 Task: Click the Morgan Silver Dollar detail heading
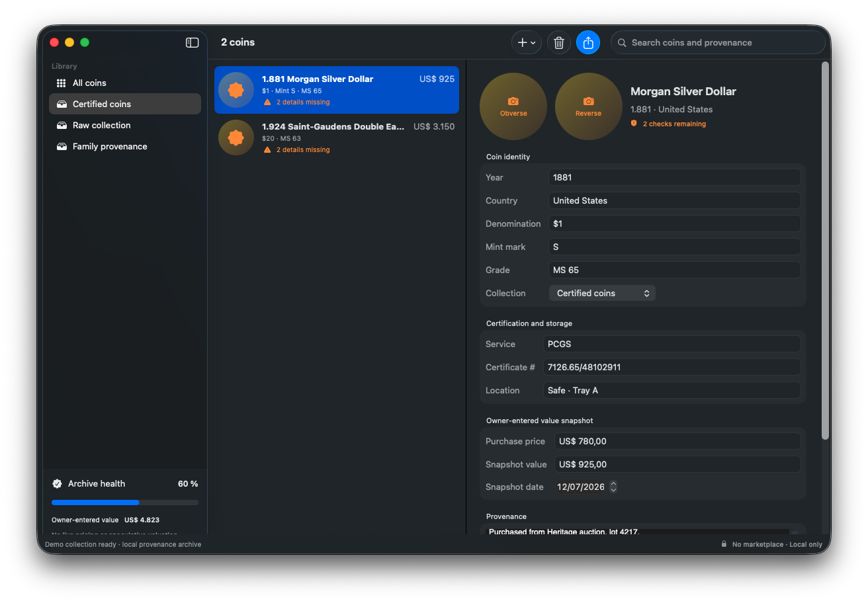click(x=683, y=91)
